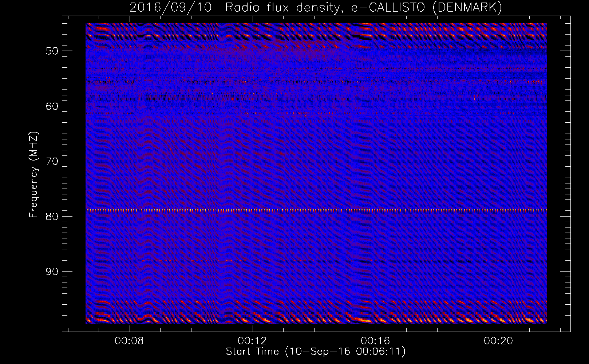The width and height of the screenshot is (589, 364).
Task: Click the 60 frequency tick label
Action: tap(52, 106)
